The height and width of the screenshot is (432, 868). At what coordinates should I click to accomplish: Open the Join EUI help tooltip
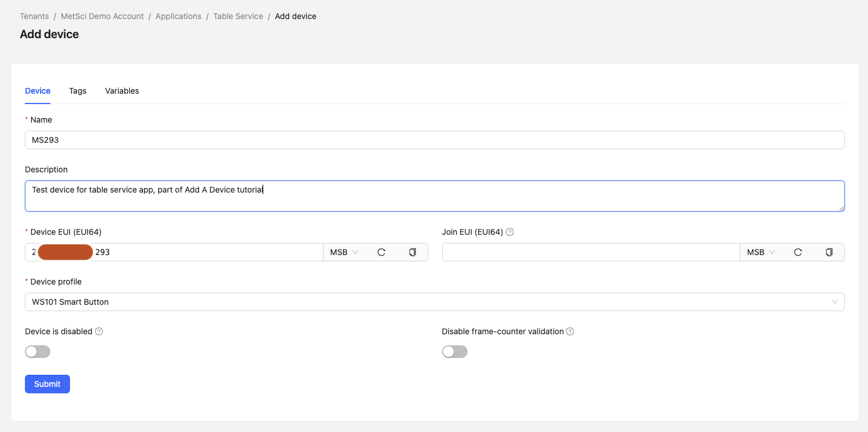[x=509, y=231]
